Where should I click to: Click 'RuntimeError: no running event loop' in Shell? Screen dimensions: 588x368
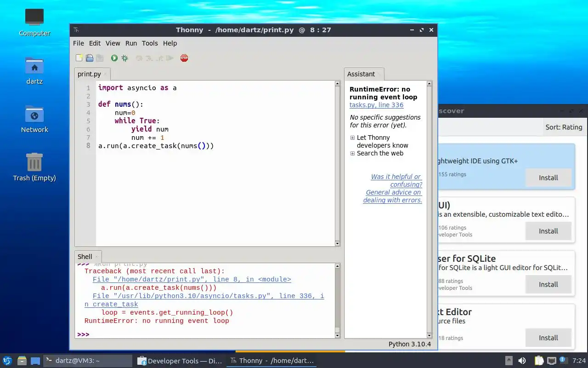pyautogui.click(x=157, y=321)
